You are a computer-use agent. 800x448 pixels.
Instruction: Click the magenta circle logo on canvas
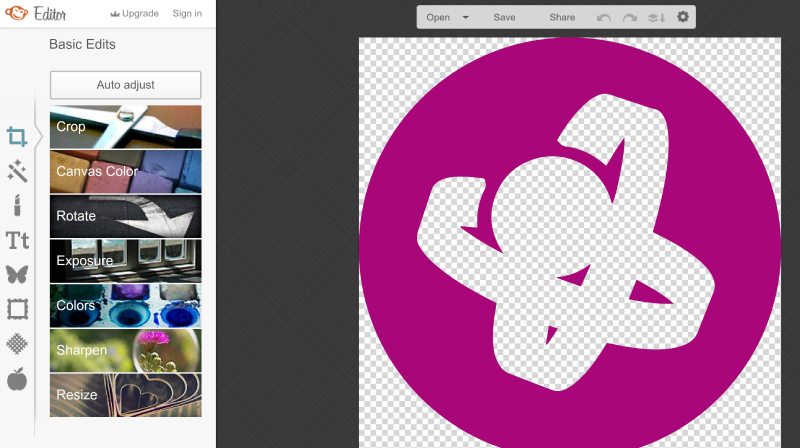click(x=570, y=244)
